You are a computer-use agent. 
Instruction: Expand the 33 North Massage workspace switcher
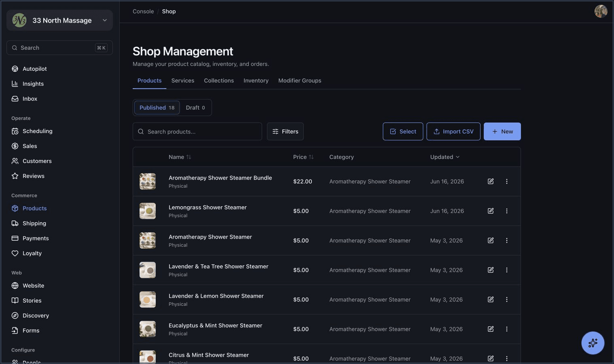click(60, 20)
